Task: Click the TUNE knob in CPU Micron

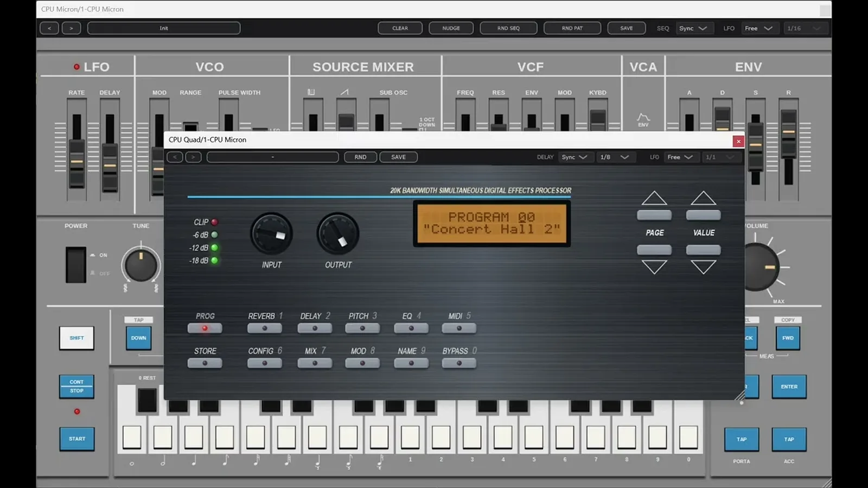Action: [141, 265]
